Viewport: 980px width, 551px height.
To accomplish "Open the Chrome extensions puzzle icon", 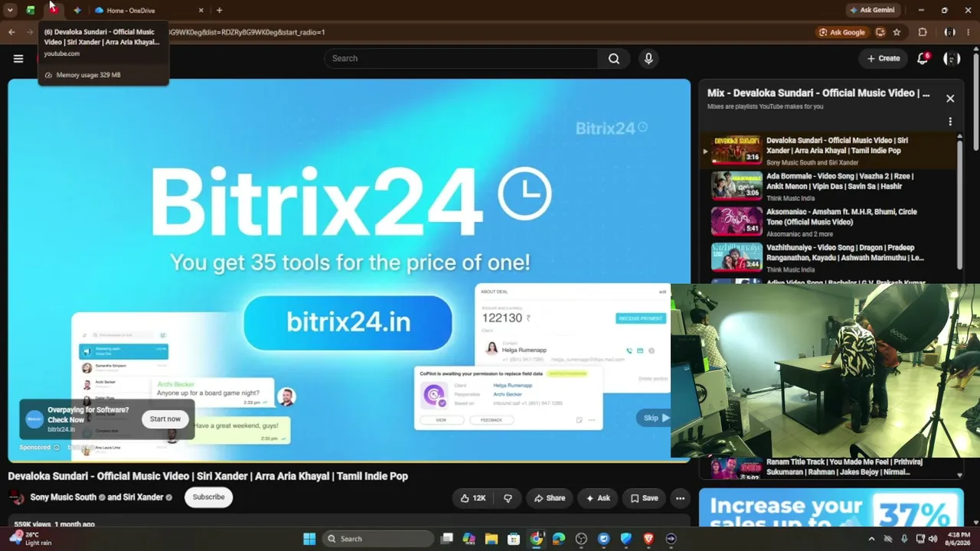I will pyautogui.click(x=923, y=32).
